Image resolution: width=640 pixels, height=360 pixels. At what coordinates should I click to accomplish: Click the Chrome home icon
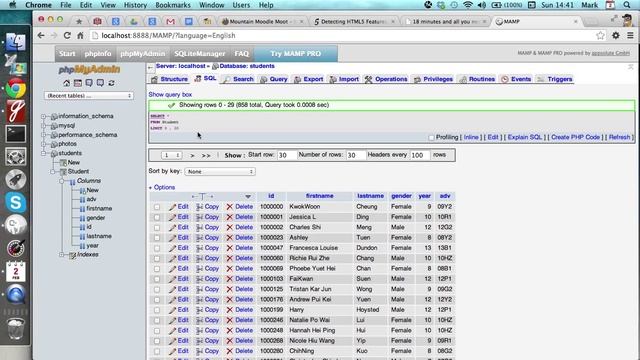(80, 36)
